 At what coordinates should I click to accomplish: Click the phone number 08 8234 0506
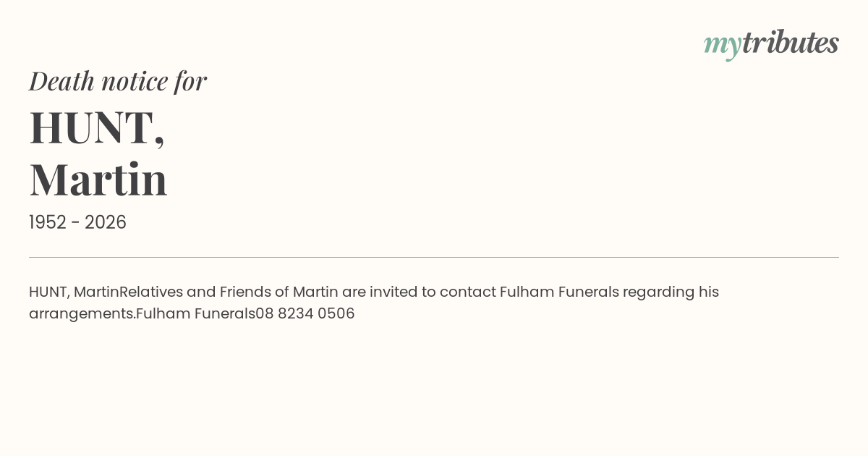click(x=305, y=314)
